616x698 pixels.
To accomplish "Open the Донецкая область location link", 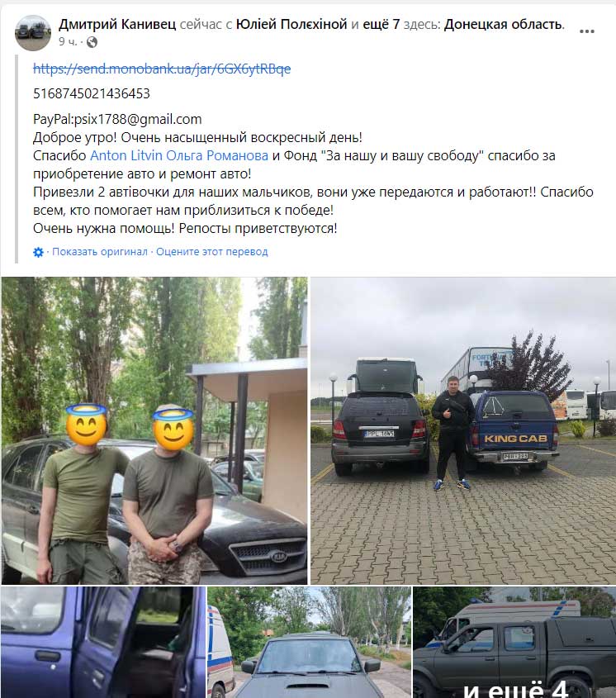I will (503, 24).
